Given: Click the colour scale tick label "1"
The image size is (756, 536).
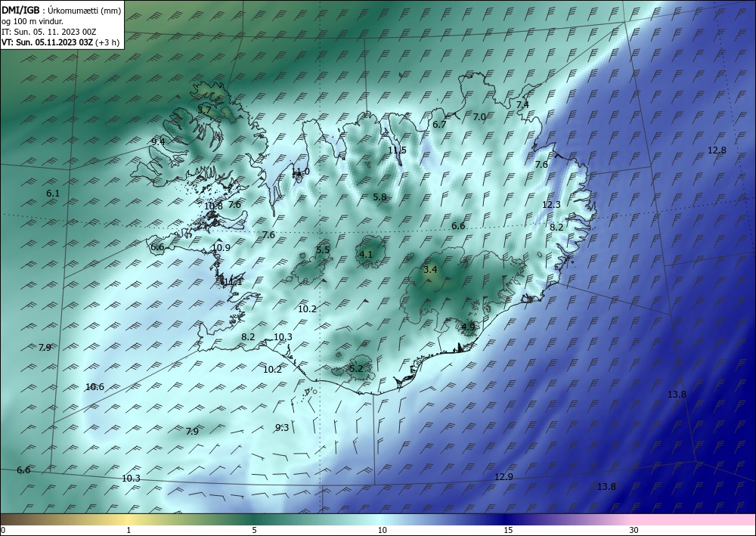Looking at the screenshot, I should [129, 530].
